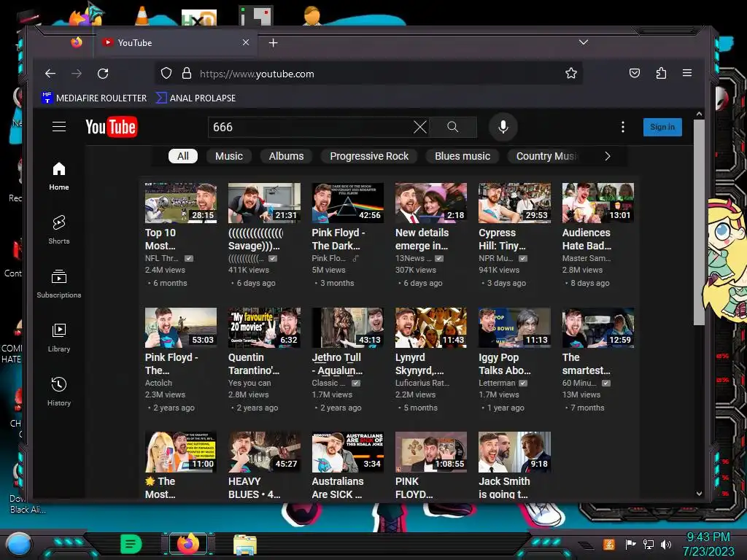
Task: Click the site padlock icon
Action: (x=186, y=74)
